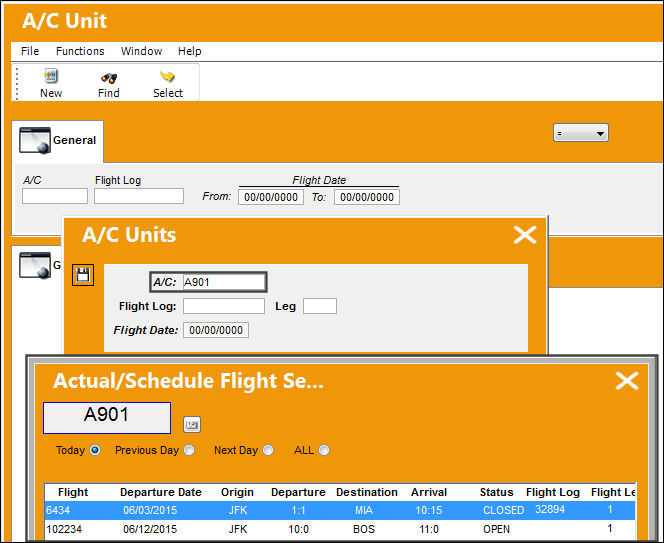The width and height of the screenshot is (664, 543).
Task: Select the Today radio button
Action: [95, 450]
